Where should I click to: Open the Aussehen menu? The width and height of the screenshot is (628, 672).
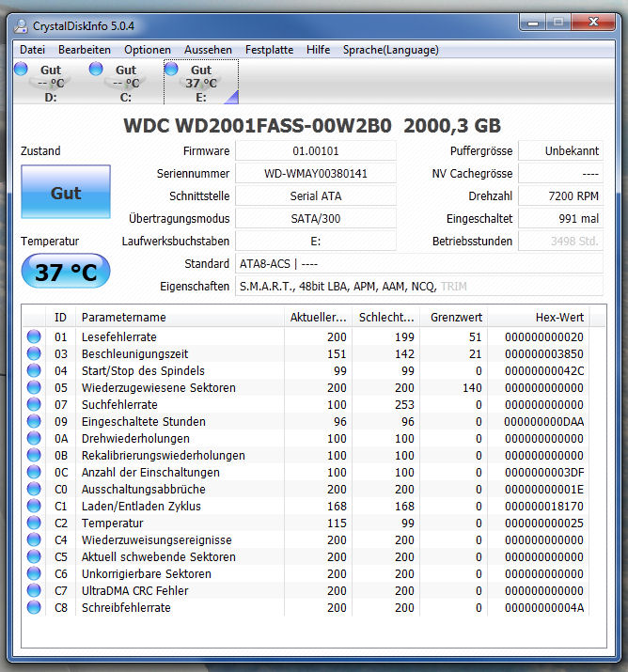(x=208, y=50)
